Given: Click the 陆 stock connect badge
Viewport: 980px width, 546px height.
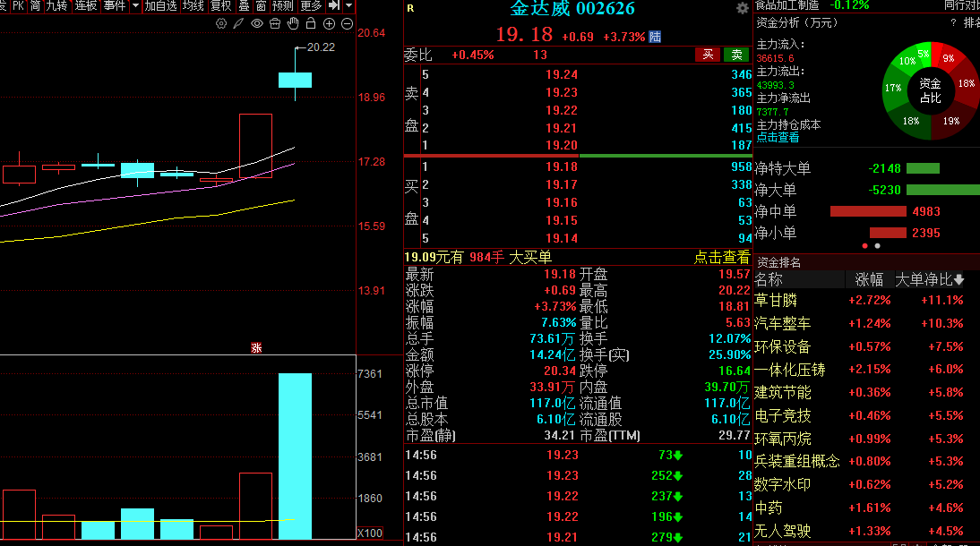Looking at the screenshot, I should tap(655, 37).
